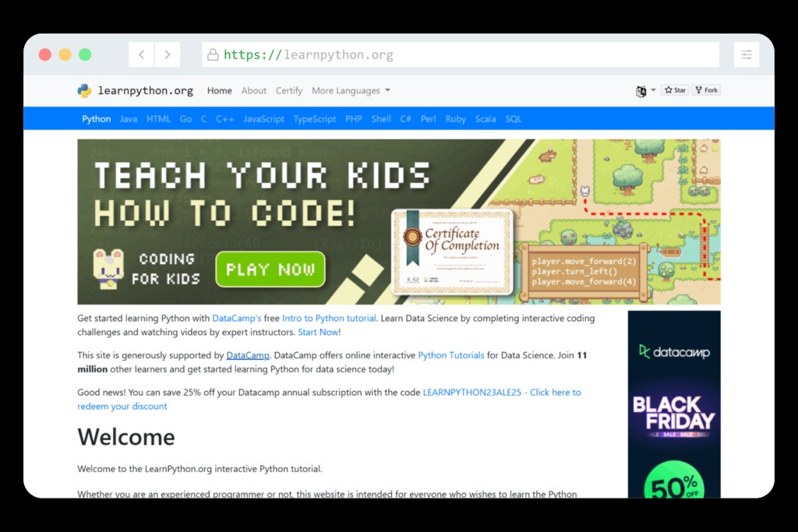
Task: Open the Certify menu item
Action: (x=289, y=90)
